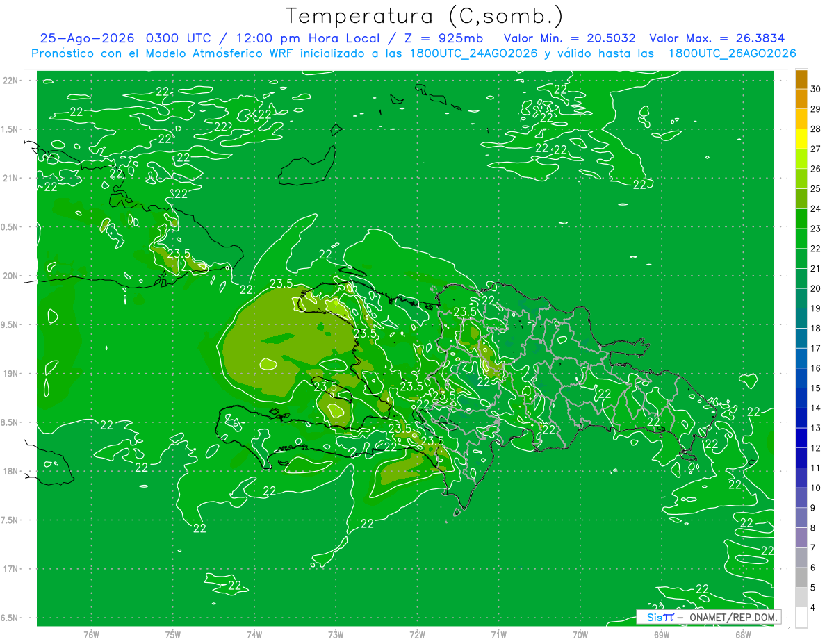
Task: Click the number 4 on the color scale
Action: click(x=814, y=608)
